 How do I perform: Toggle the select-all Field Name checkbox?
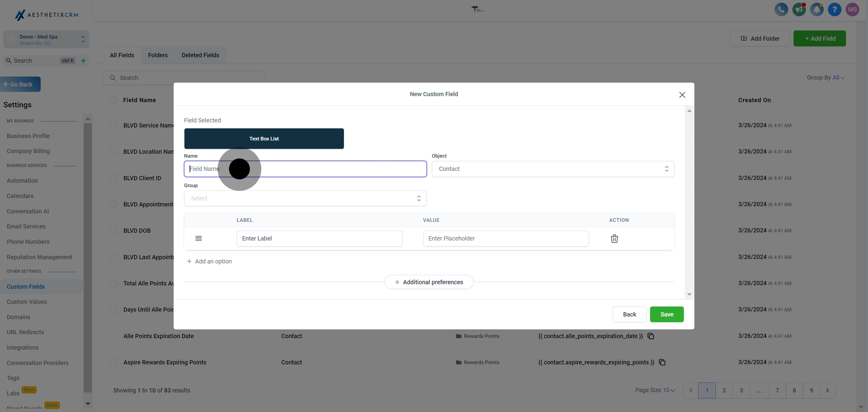[113, 100]
